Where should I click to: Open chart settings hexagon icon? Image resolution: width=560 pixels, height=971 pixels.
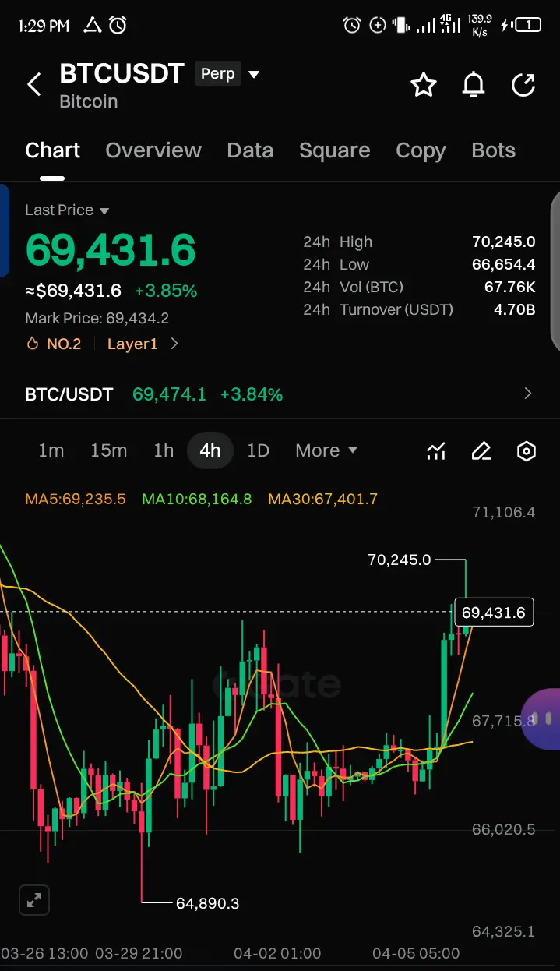[x=527, y=450]
